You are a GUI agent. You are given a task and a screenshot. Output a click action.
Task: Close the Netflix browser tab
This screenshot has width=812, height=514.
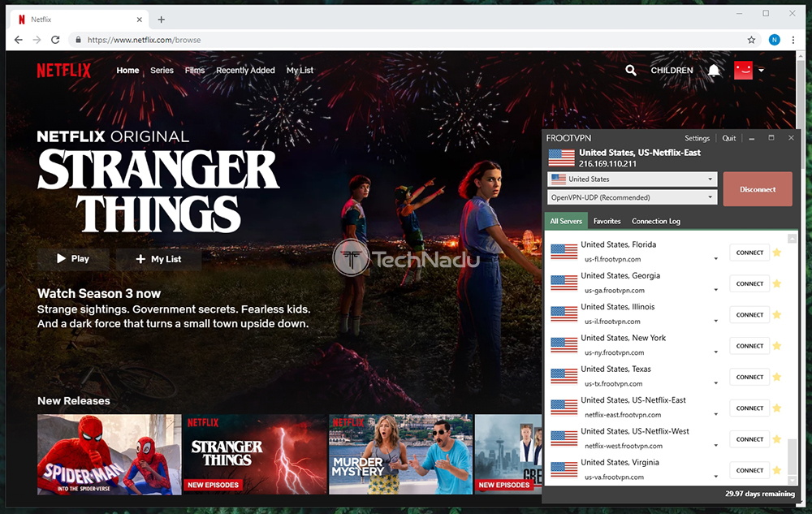pyautogui.click(x=140, y=19)
